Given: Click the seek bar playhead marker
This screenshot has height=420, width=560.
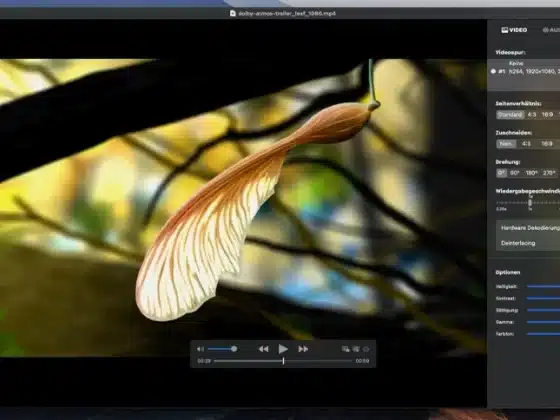Looking at the screenshot, I should tap(283, 361).
